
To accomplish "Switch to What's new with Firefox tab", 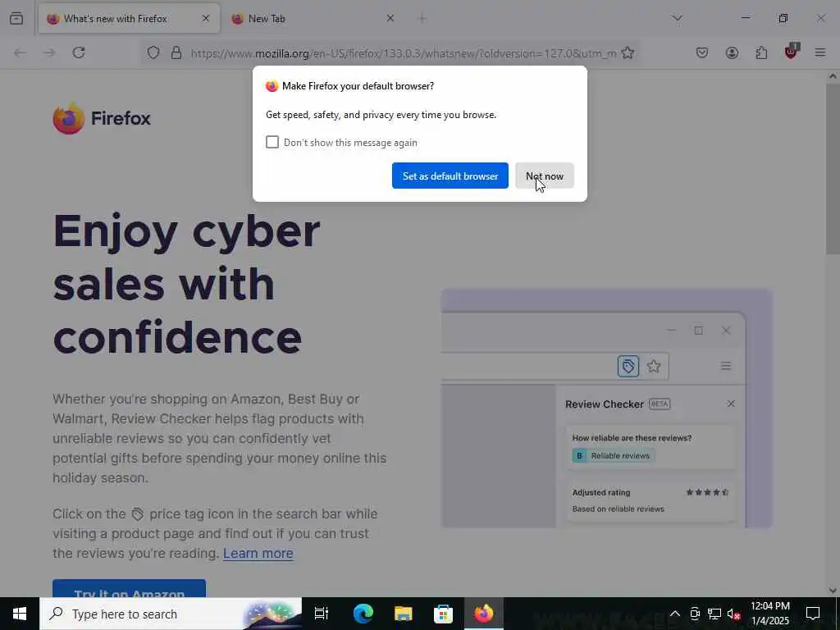I will [129, 18].
